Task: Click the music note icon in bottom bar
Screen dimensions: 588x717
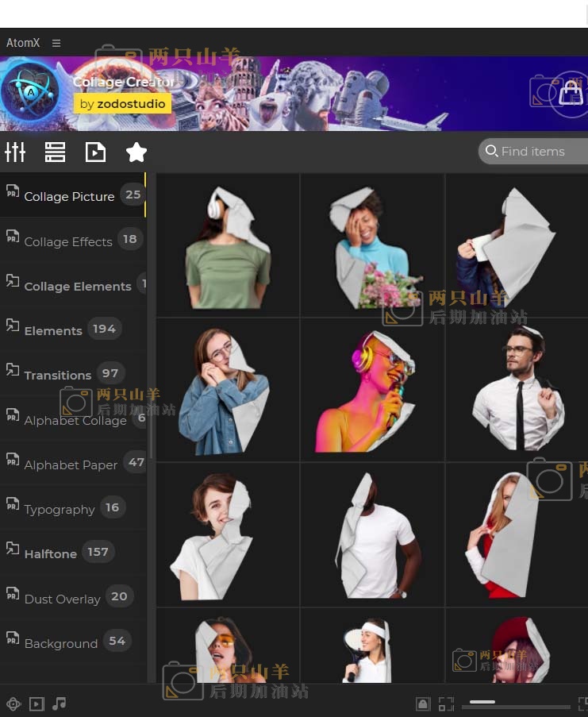Action: pos(60,704)
